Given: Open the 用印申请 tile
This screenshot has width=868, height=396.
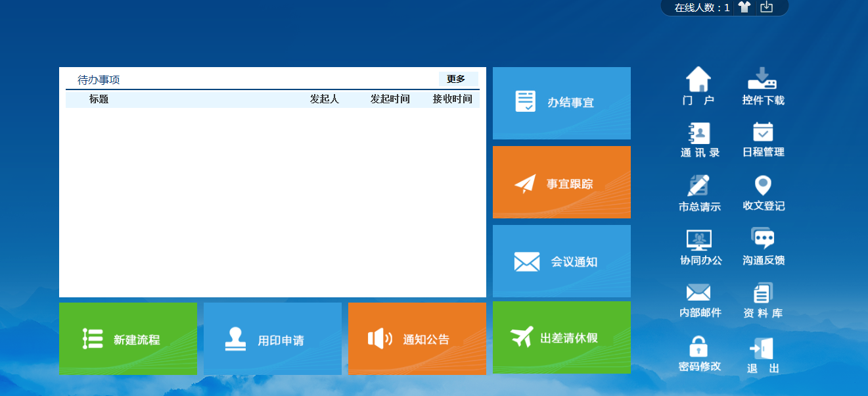Looking at the screenshot, I should [273, 339].
